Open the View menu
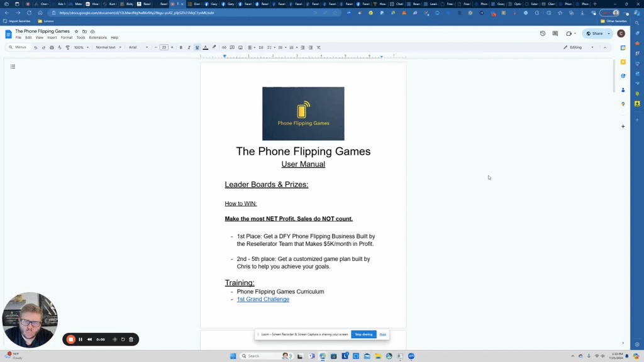 [40, 38]
